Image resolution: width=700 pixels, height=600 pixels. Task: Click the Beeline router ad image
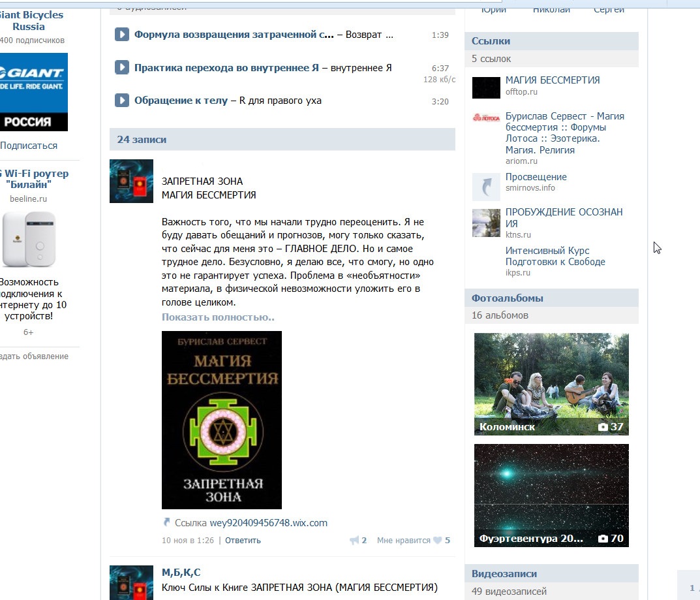29,239
